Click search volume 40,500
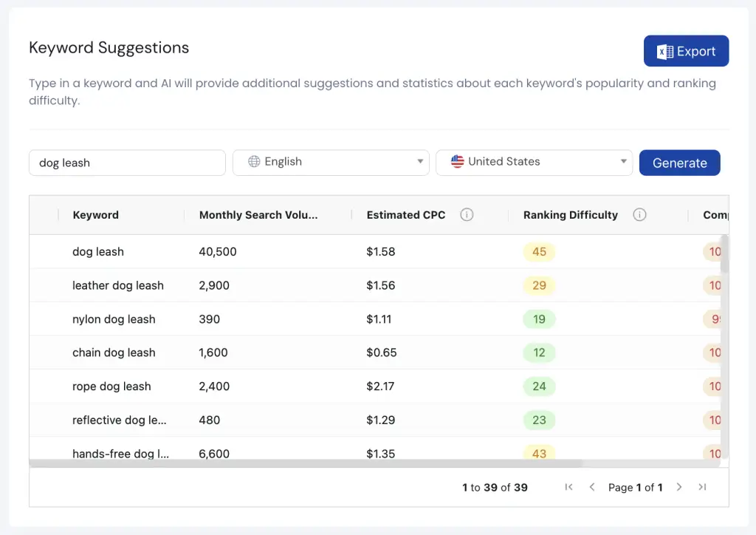This screenshot has width=756, height=535. click(218, 252)
